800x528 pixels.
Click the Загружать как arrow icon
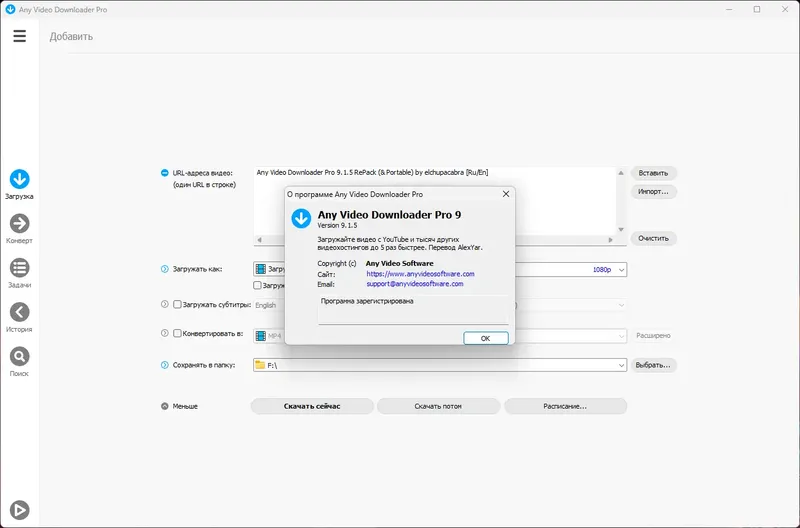coord(164,269)
